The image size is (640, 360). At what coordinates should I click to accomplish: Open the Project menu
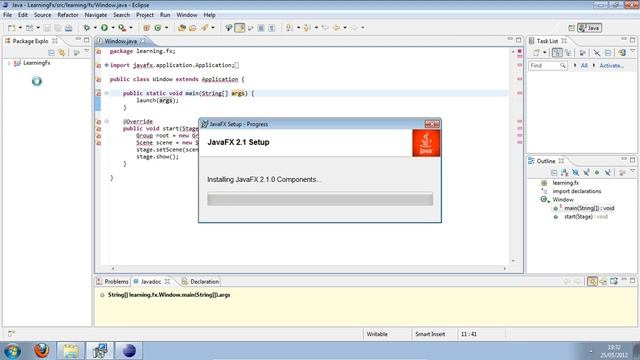coord(145,15)
